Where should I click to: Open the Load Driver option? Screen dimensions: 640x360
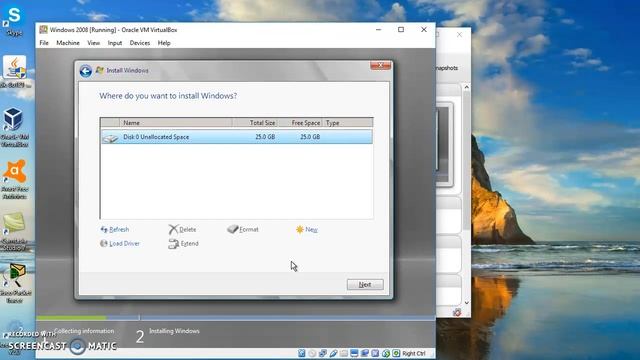click(x=124, y=243)
